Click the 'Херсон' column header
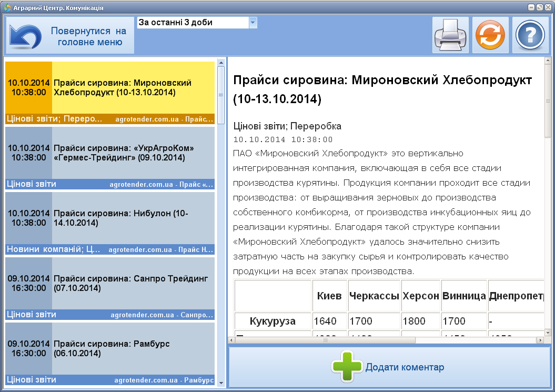 click(x=421, y=296)
